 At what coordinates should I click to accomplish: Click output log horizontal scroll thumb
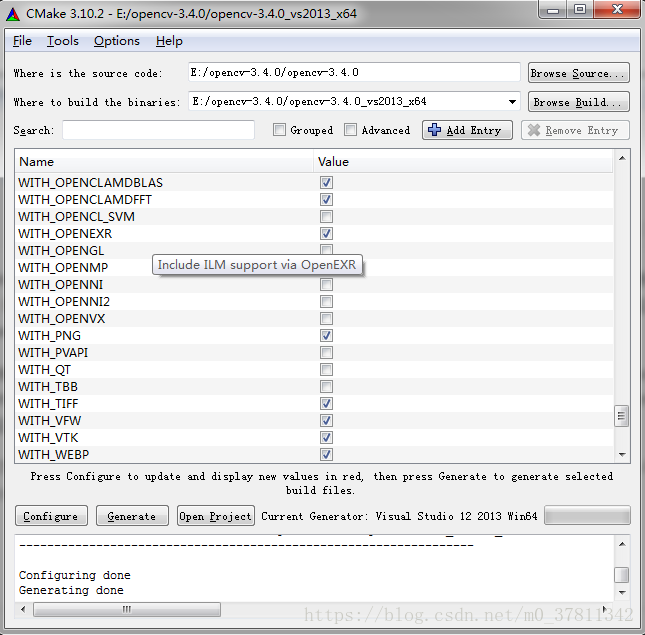click(127, 610)
